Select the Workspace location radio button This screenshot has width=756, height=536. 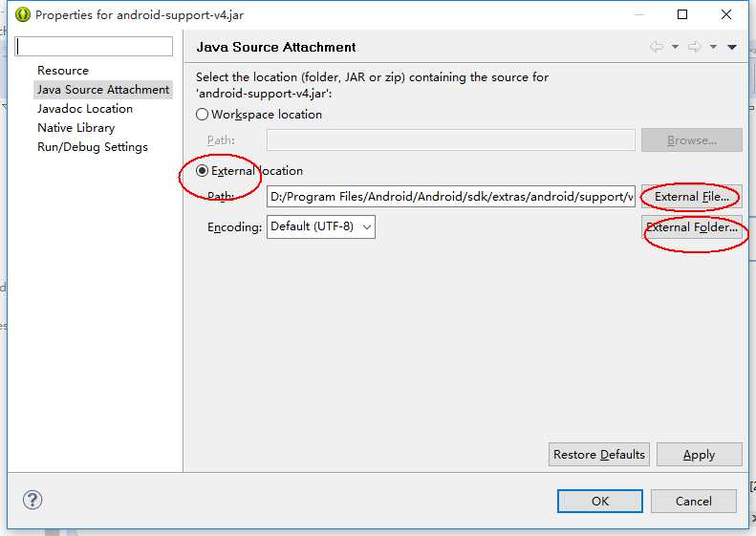coord(202,115)
